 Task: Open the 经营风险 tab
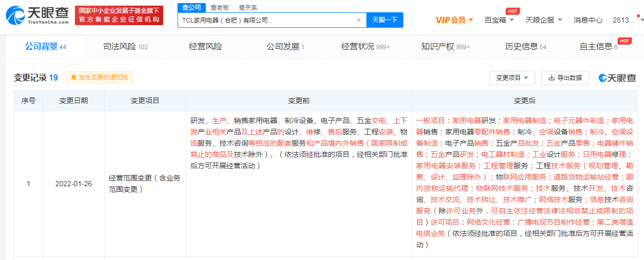205,47
